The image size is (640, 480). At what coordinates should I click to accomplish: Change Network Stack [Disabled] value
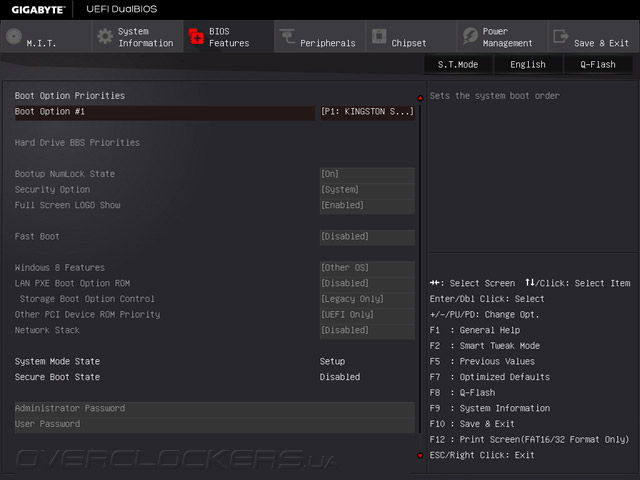(367, 330)
